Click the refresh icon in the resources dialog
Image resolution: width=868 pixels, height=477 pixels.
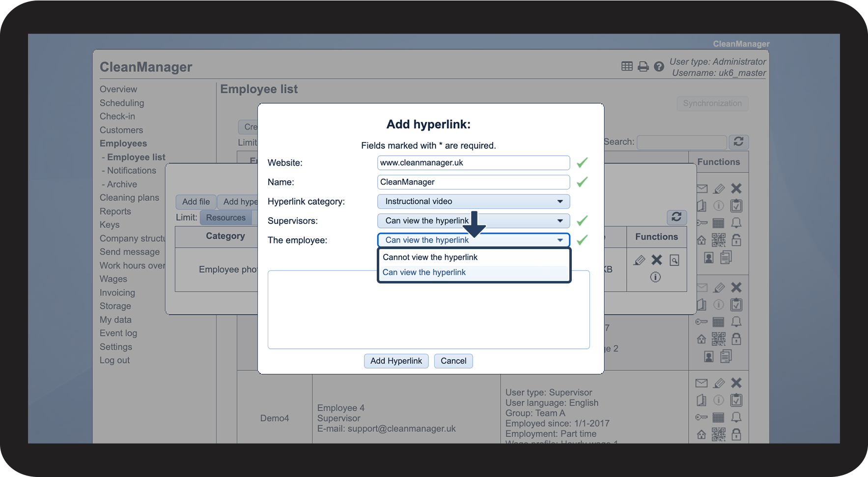click(676, 217)
